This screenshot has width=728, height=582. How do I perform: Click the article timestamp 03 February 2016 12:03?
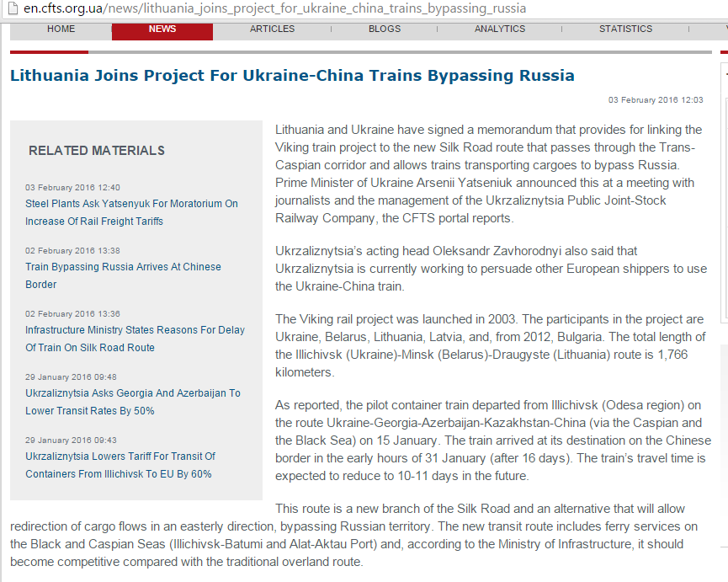656,100
